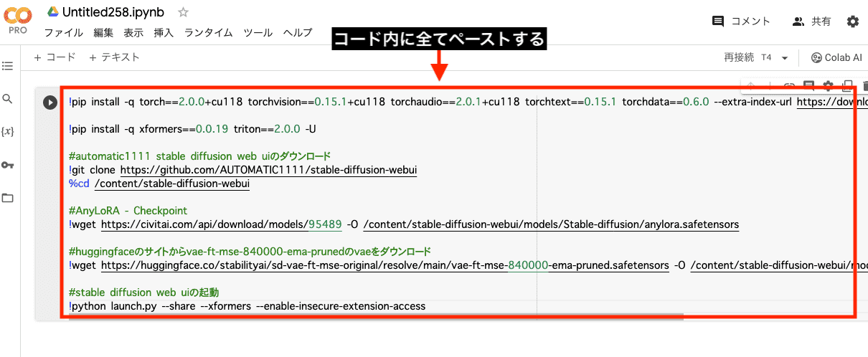Star the Untitled258.ipynb notebook
The image size is (868, 357).
coord(183,12)
